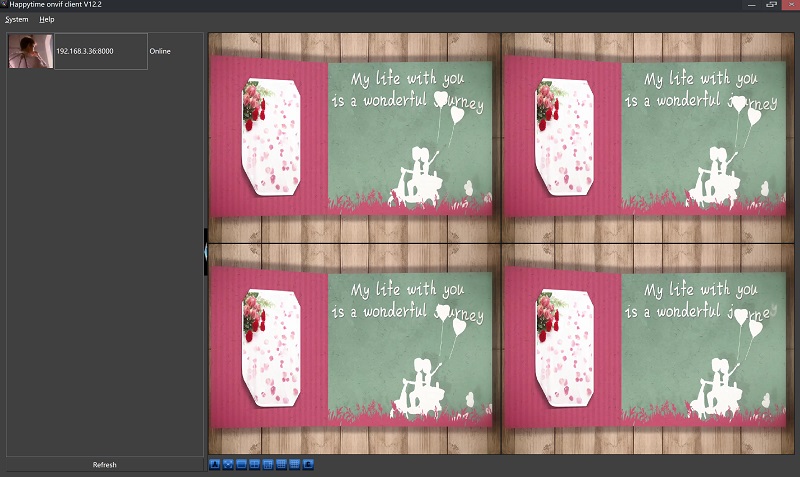Click the last icon in the layout toolbar
800x477 pixels.
coord(308,464)
